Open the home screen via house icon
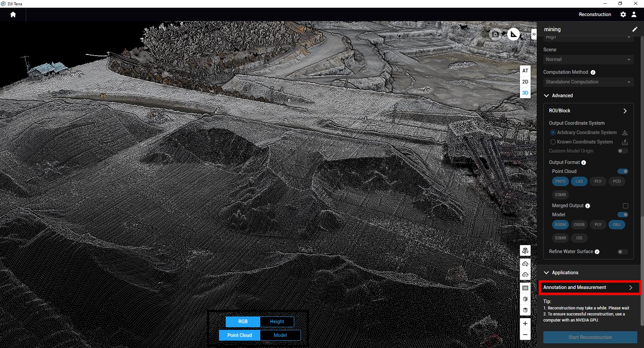644x348 pixels. click(x=13, y=14)
